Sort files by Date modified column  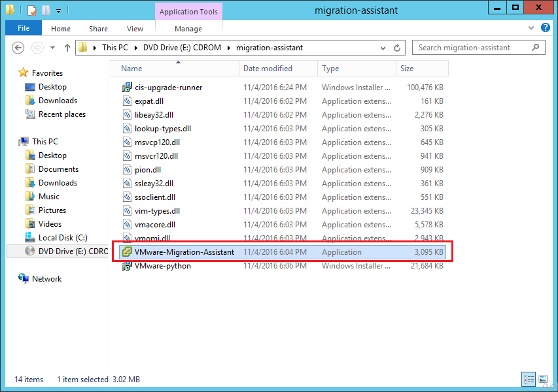278,68
